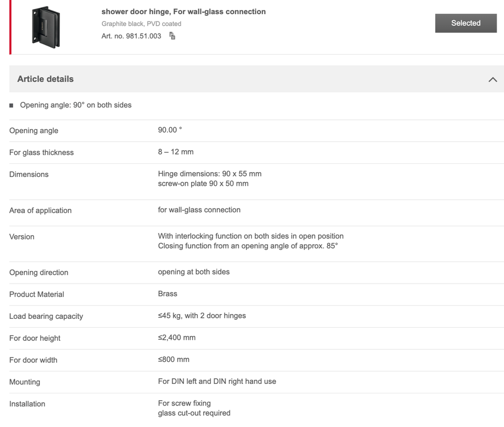Click the Graphite black, PVD coated subtitle
Screen dimensions: 504x427
141,24
